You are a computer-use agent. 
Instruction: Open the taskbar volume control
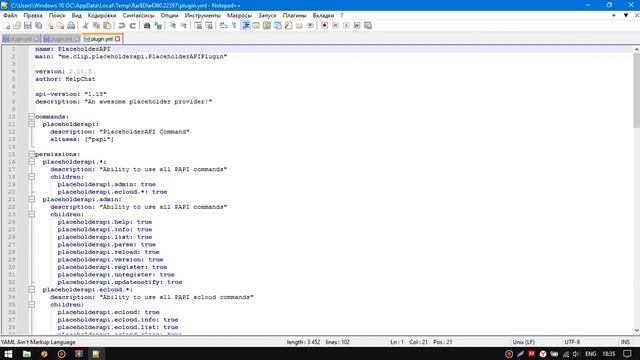click(576, 354)
